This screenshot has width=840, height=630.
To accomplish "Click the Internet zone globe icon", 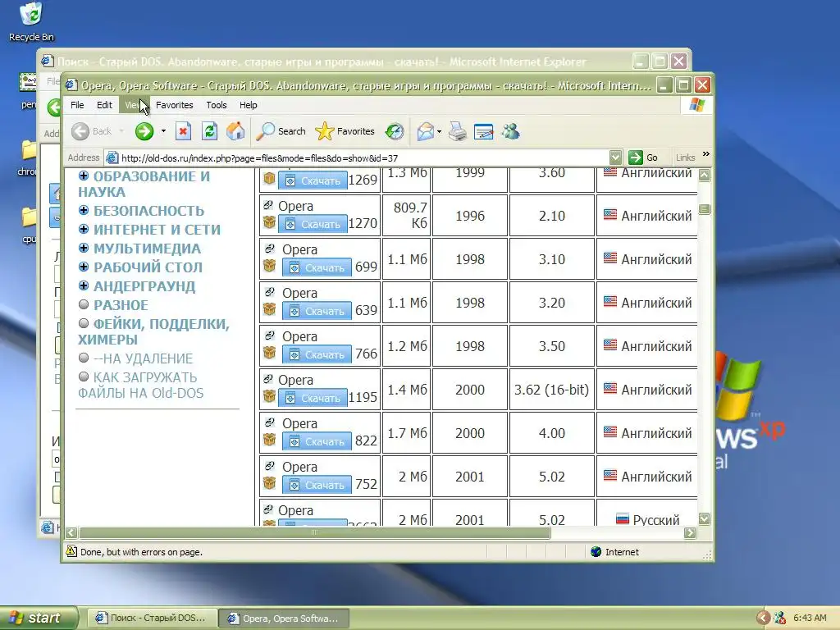I will (596, 552).
